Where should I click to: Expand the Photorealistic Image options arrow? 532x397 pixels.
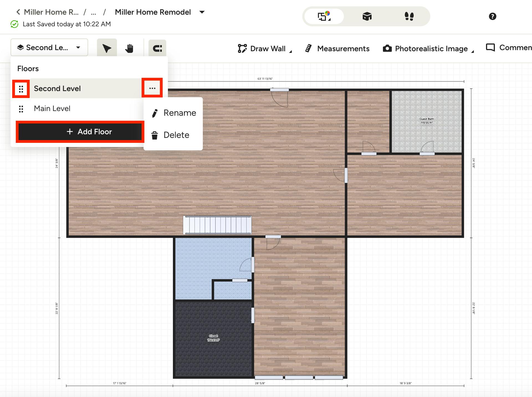click(x=473, y=51)
